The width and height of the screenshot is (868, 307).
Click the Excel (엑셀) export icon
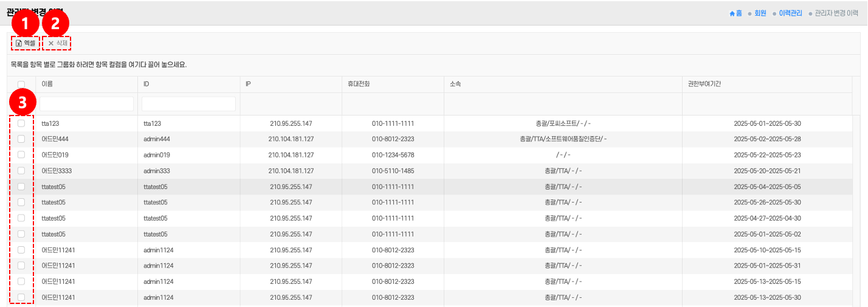tap(19, 43)
